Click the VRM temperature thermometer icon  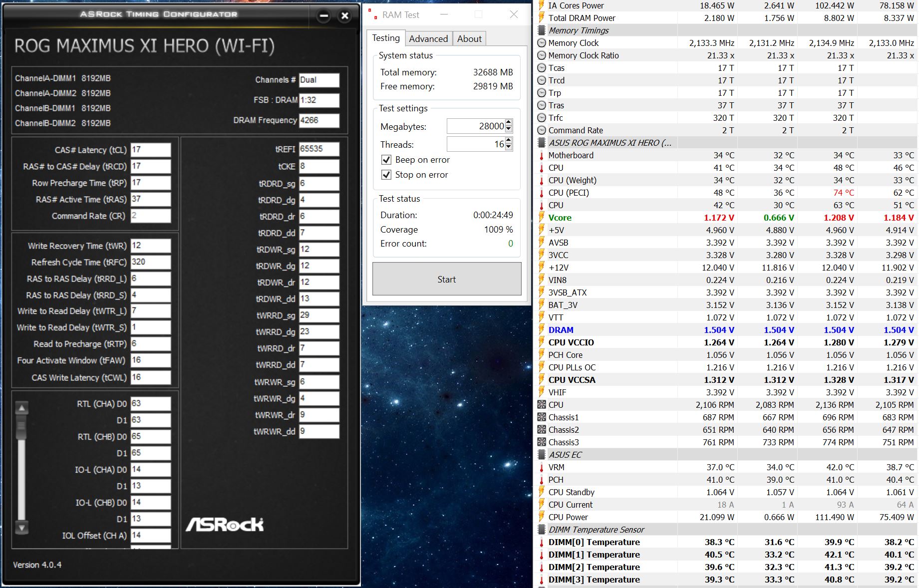tap(542, 467)
